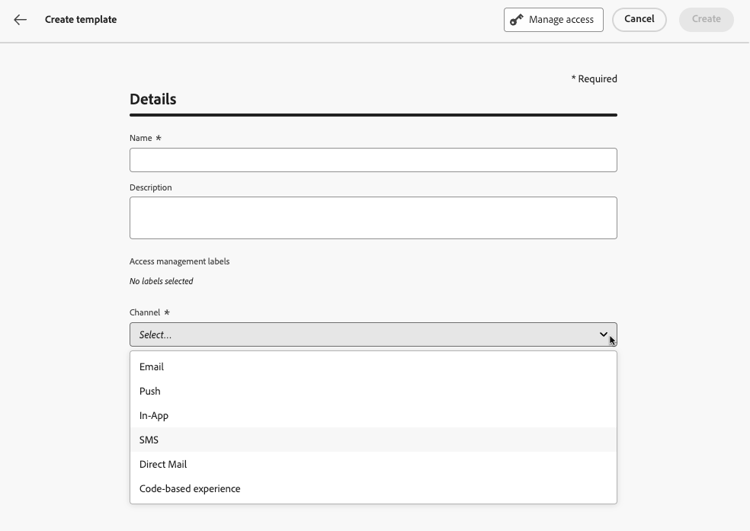The image size is (750, 531).
Task: Click the Create button
Action: 706,19
